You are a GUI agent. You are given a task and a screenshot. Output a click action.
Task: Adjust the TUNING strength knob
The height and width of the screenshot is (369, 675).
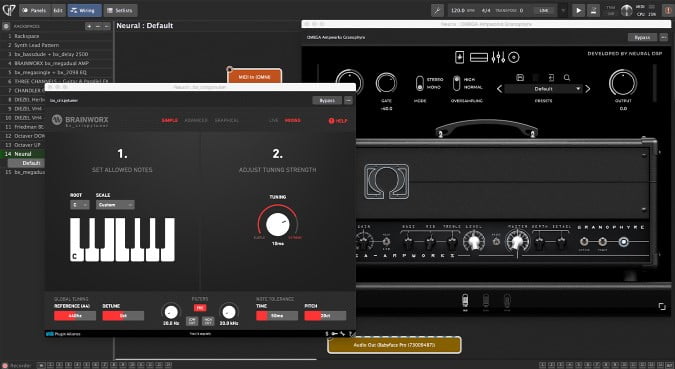click(x=278, y=224)
